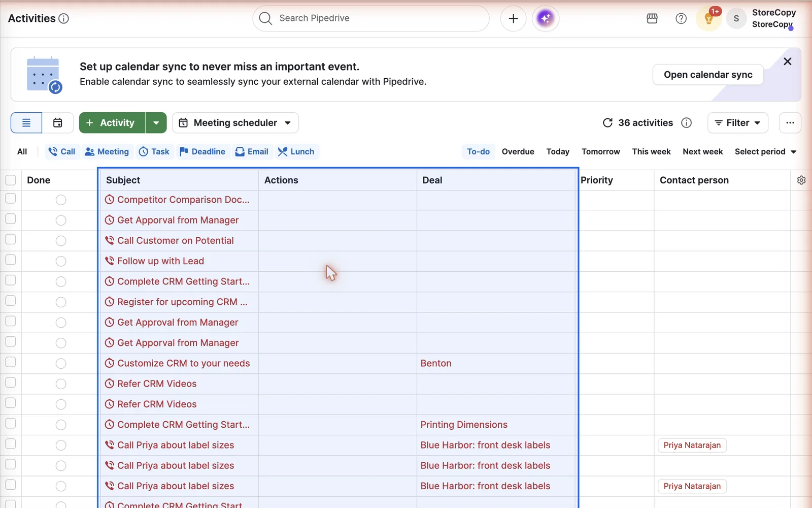Click the Search Pipedrive field

[x=371, y=18]
